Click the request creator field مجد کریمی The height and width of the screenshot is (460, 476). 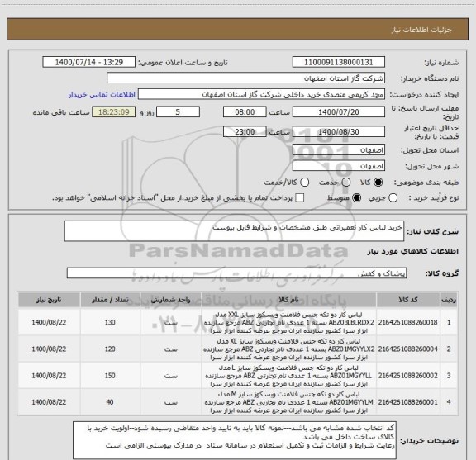(x=261, y=94)
